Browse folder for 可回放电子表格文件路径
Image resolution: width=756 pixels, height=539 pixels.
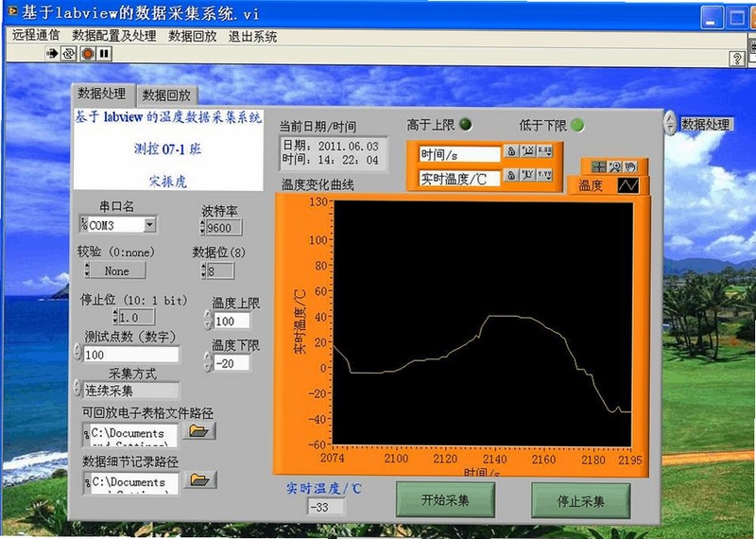(x=198, y=430)
